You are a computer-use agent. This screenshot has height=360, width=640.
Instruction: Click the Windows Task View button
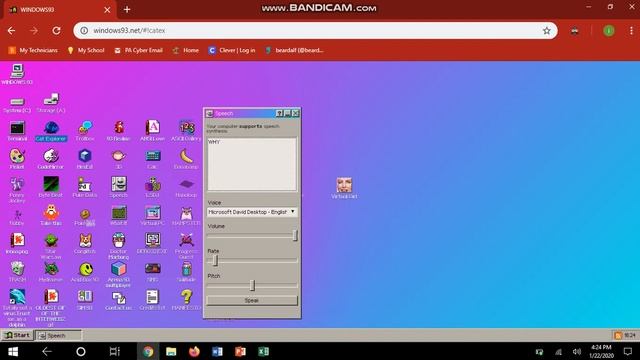coord(115,351)
